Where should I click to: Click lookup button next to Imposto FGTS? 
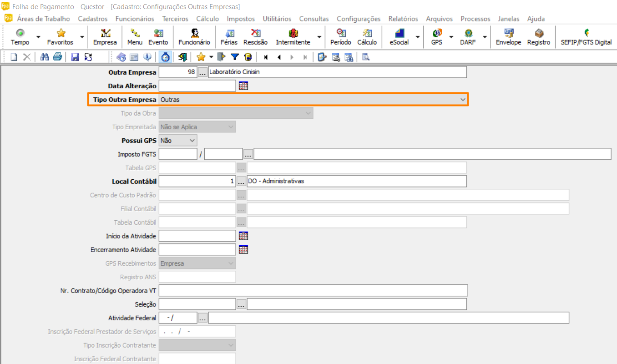coord(248,154)
